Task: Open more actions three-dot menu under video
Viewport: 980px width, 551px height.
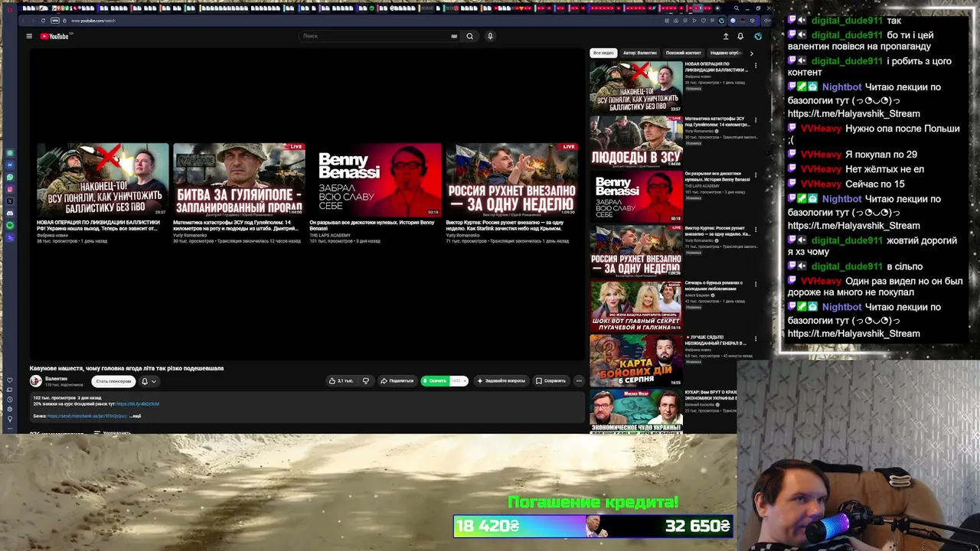Action: (579, 380)
